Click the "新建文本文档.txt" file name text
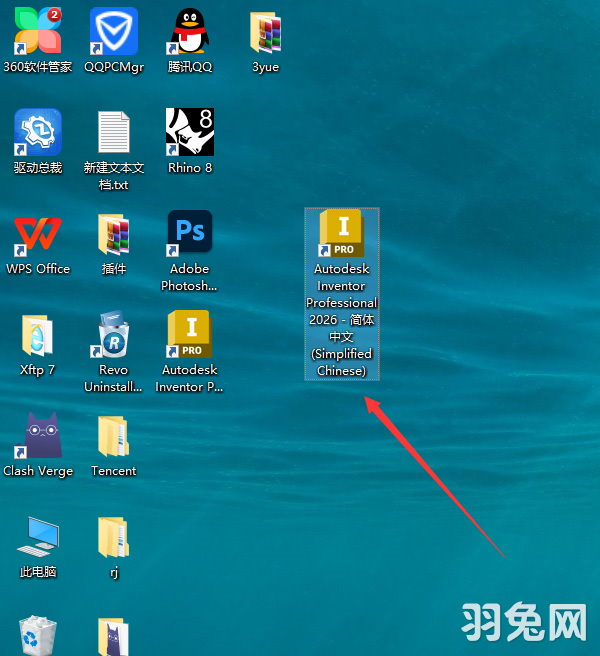The width and height of the screenshot is (600, 656). coord(114,176)
